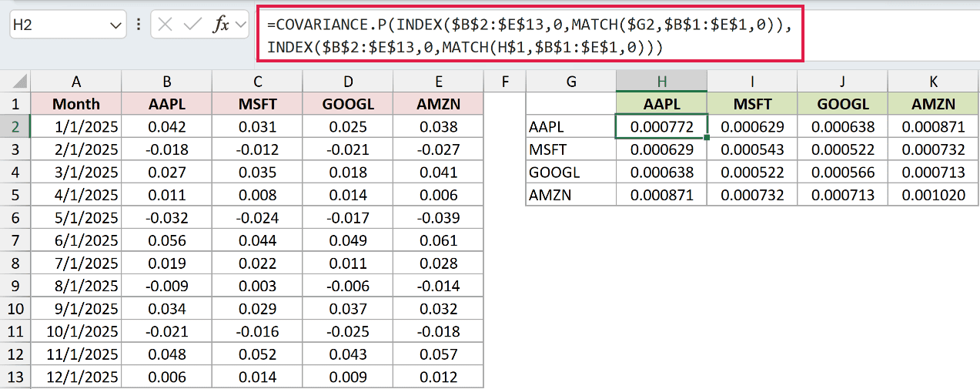Click the covariance cell 0.000772

661,127
